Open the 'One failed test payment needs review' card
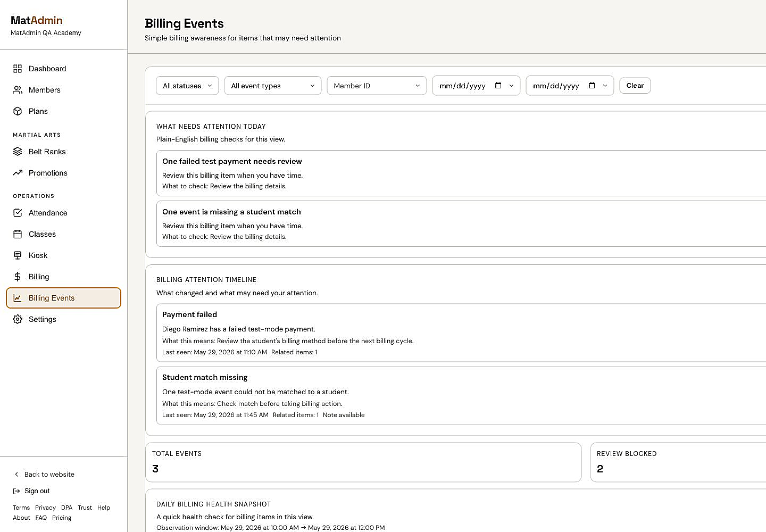The height and width of the screenshot is (532, 766). (x=461, y=173)
